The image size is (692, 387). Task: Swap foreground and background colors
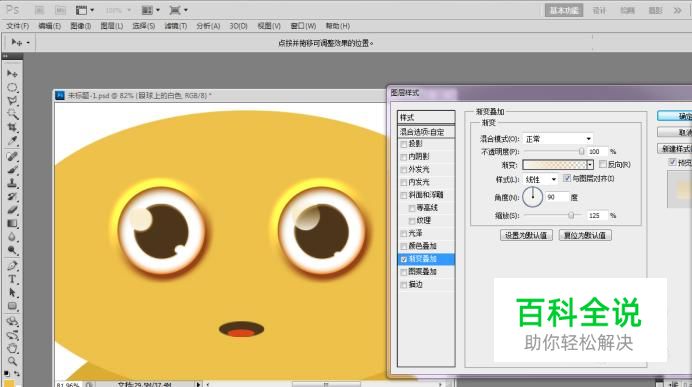click(x=17, y=374)
